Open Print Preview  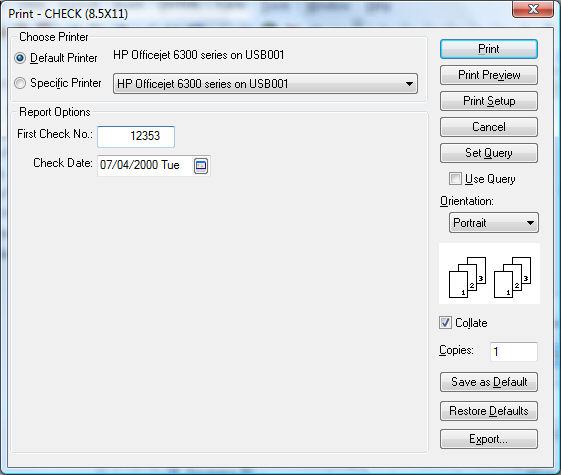click(x=489, y=75)
